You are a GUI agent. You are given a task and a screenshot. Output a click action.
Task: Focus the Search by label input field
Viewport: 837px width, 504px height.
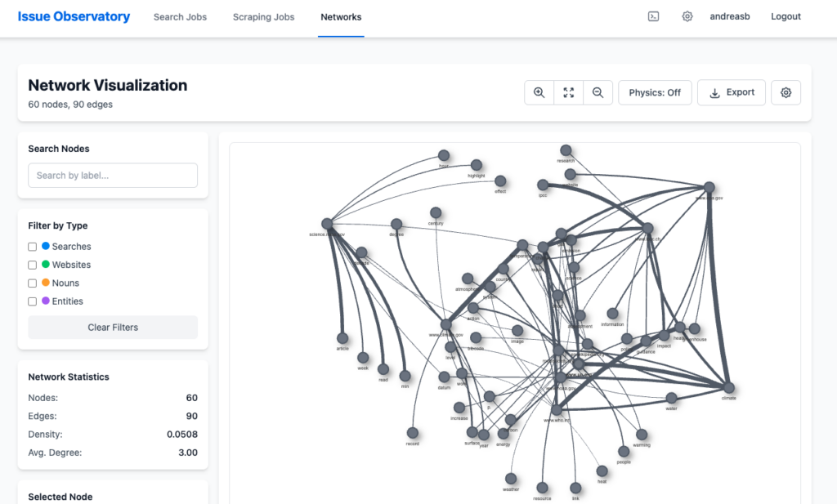click(x=113, y=176)
